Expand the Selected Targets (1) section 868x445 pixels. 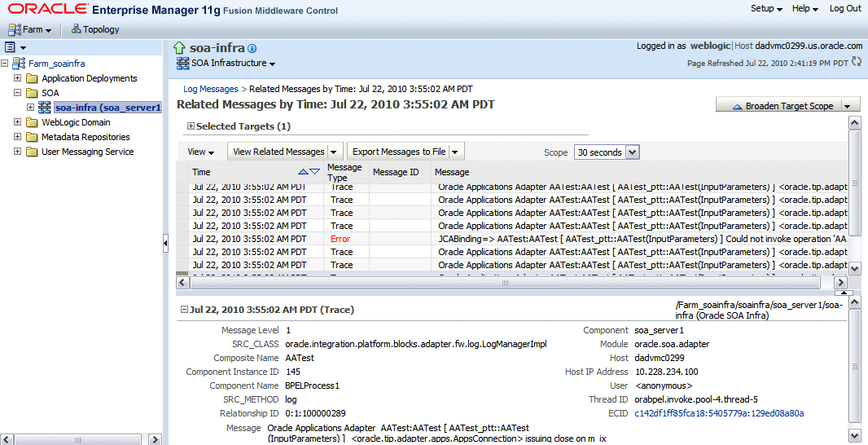click(191, 126)
